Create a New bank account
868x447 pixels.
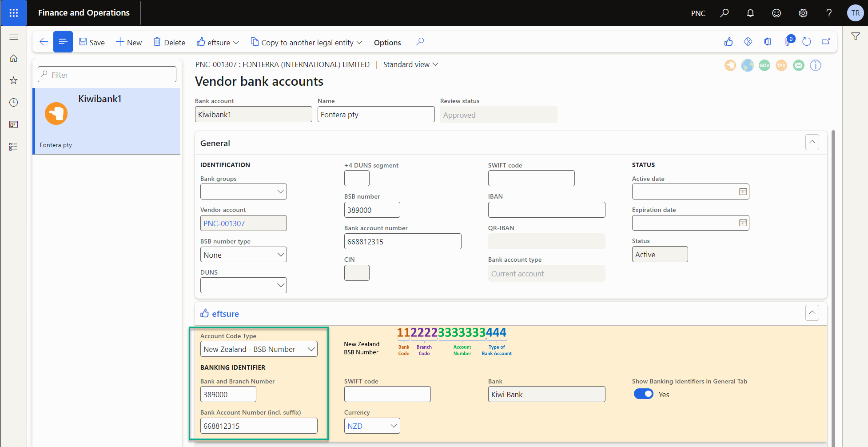tap(129, 42)
